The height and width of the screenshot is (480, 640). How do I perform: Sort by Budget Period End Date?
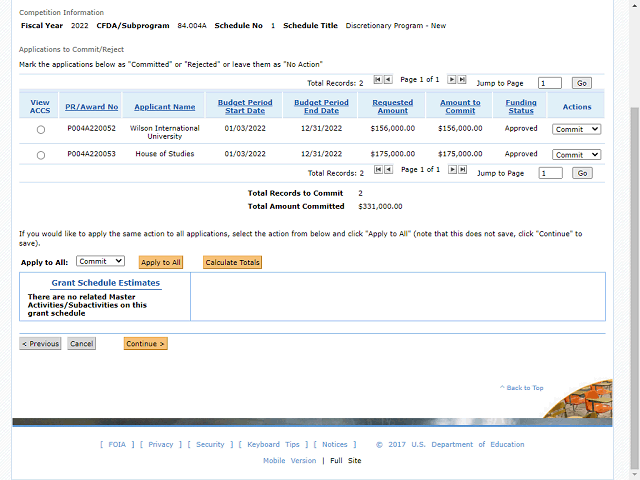(x=321, y=107)
